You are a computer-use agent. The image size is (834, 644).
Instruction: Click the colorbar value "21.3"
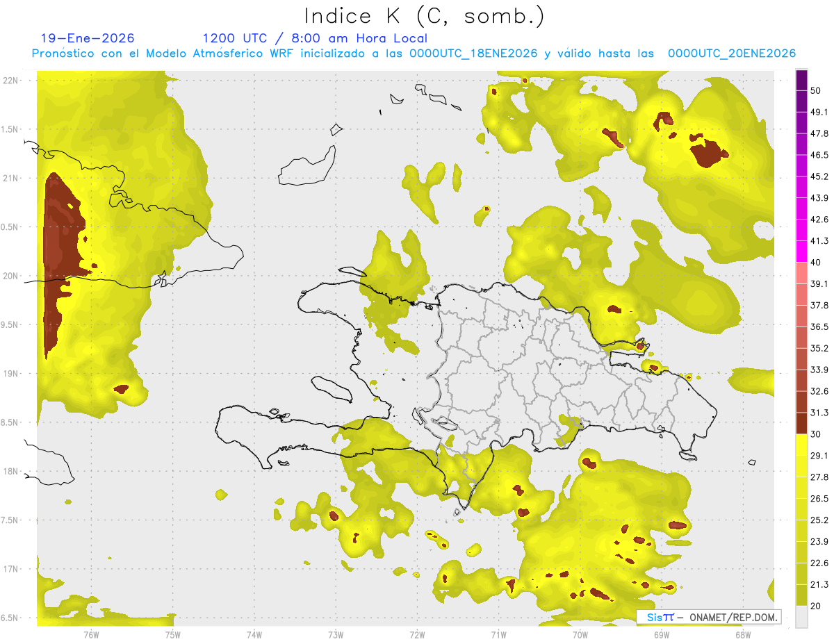pyautogui.click(x=819, y=584)
